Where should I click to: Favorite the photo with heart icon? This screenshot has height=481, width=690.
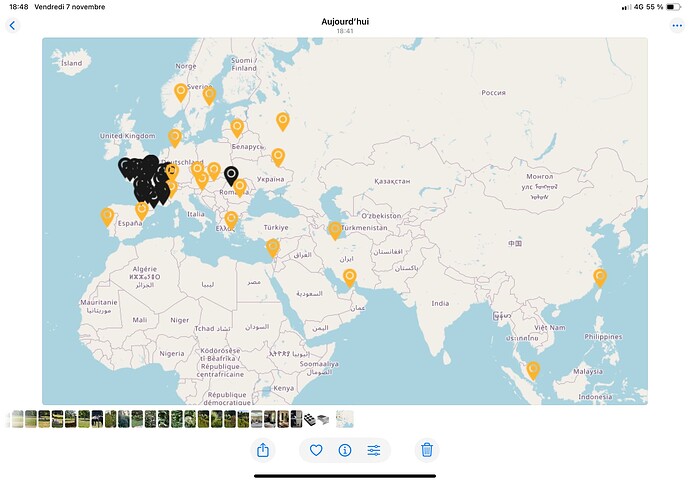316,450
